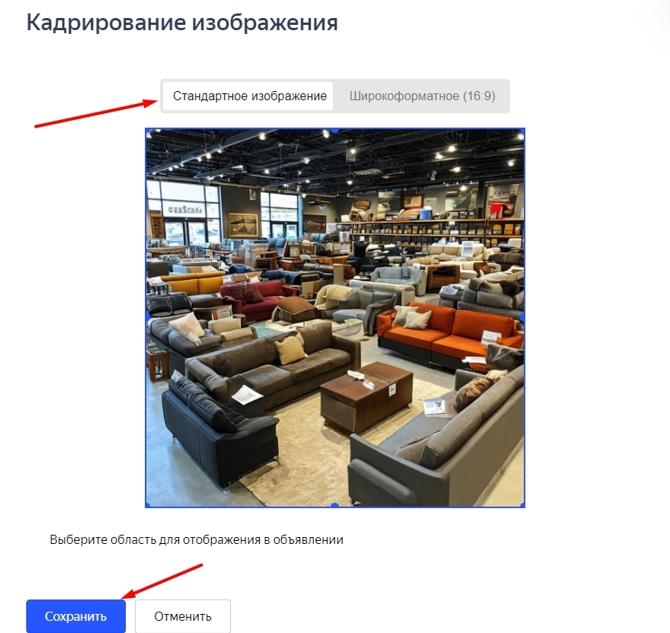Select the bottom-left crop corner handle
The height and width of the screenshot is (633, 670).
[x=147, y=506]
